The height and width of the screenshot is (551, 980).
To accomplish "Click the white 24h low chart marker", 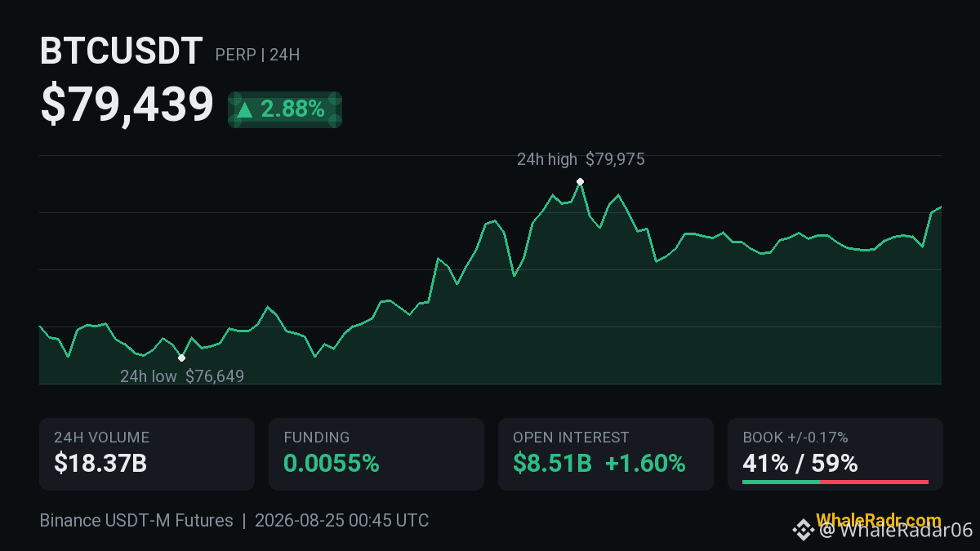I will coord(181,358).
